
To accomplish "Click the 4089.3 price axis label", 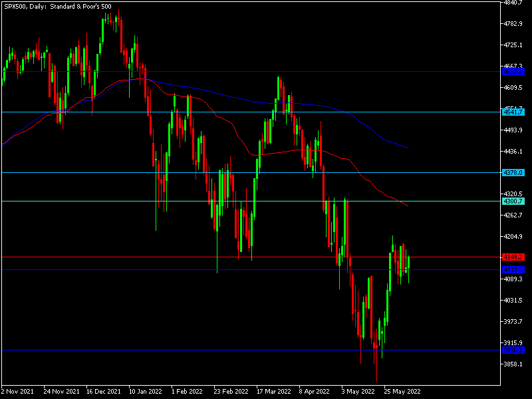I will click(513, 279).
